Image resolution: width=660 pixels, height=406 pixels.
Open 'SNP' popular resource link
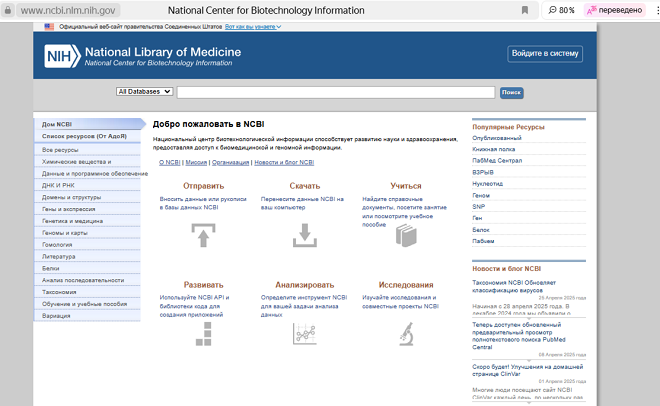pos(479,207)
